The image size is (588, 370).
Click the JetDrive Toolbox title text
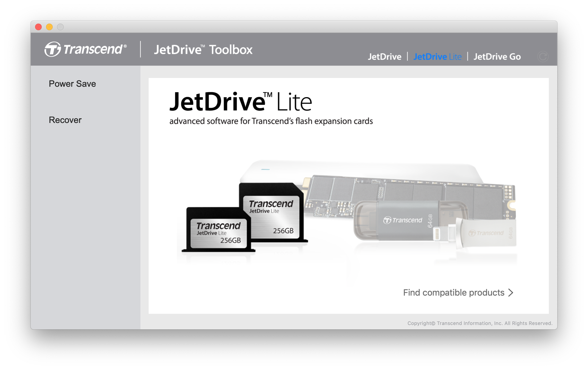tap(203, 50)
